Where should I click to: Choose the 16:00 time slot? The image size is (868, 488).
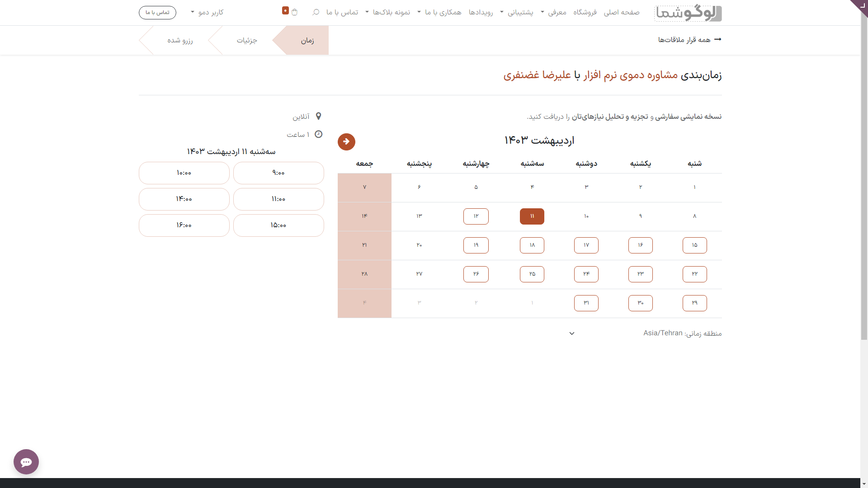click(184, 225)
